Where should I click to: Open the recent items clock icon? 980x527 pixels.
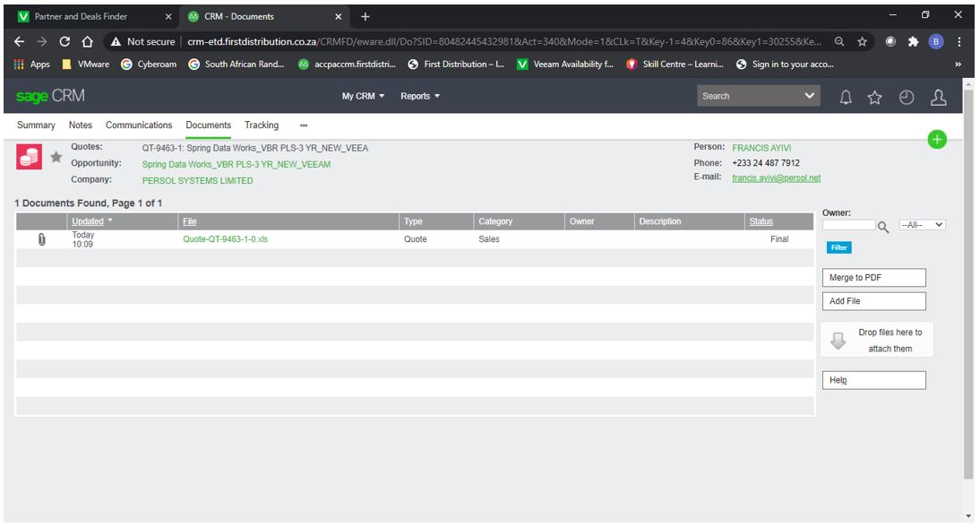905,97
